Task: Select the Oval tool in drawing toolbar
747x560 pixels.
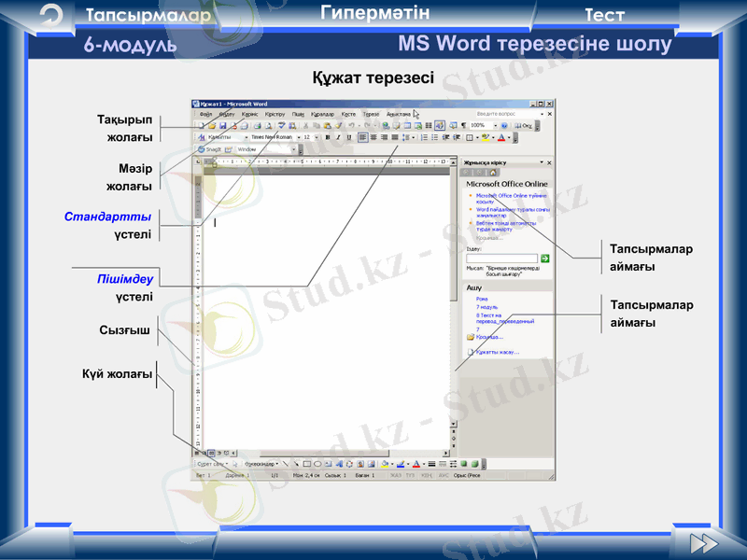Action: point(317,464)
